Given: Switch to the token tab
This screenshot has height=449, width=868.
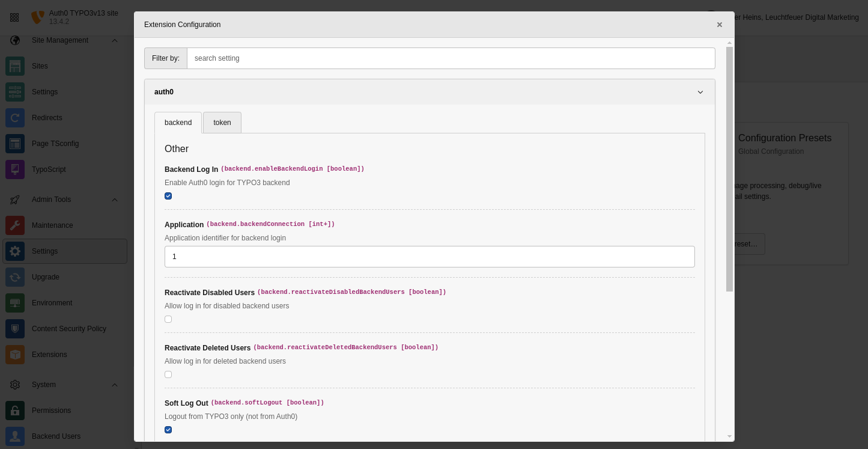Looking at the screenshot, I should point(222,123).
